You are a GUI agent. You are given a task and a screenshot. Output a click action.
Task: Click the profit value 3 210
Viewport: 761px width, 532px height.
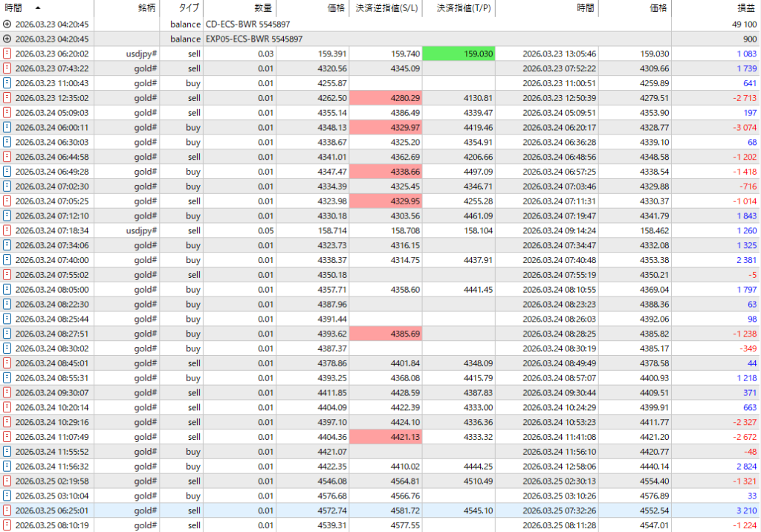745,510
